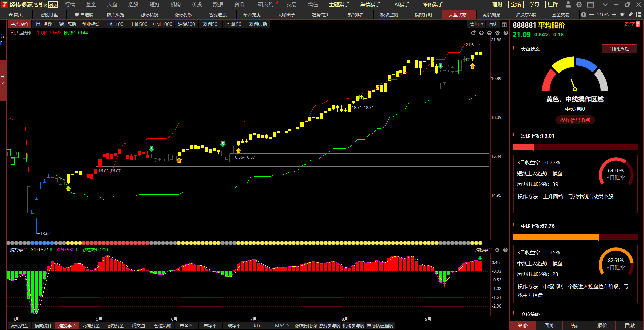This screenshot has height=330, width=644.
Task: Switch to the KDJ indicator tab
Action: [258, 326]
